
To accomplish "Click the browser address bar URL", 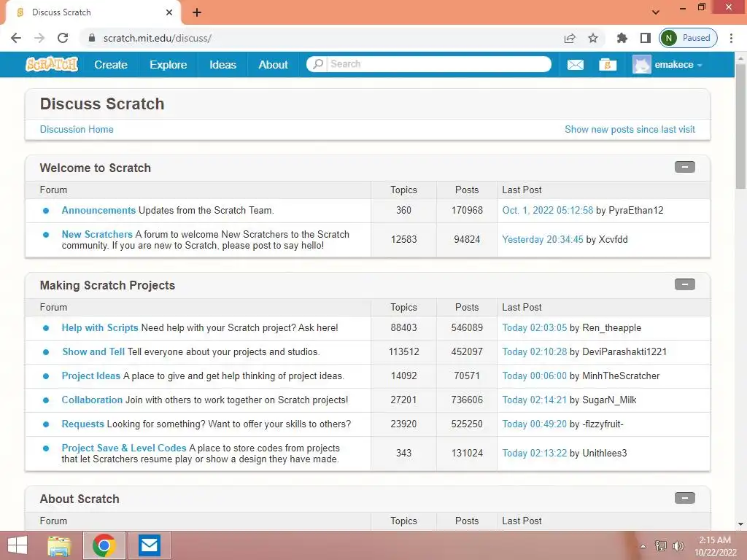I will point(158,38).
